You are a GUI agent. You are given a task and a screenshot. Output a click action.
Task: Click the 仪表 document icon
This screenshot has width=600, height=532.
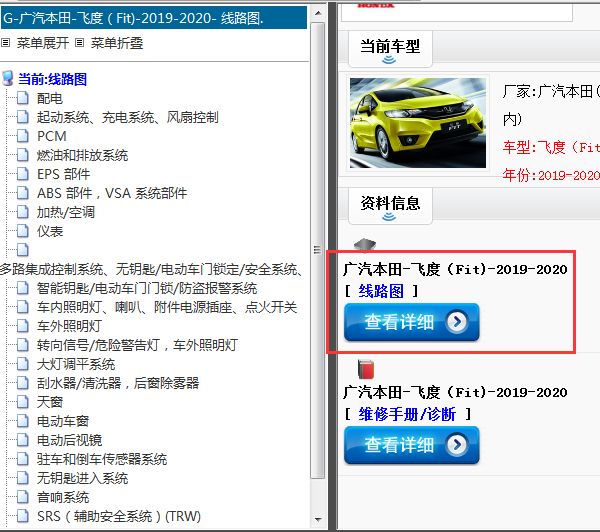click(x=23, y=231)
